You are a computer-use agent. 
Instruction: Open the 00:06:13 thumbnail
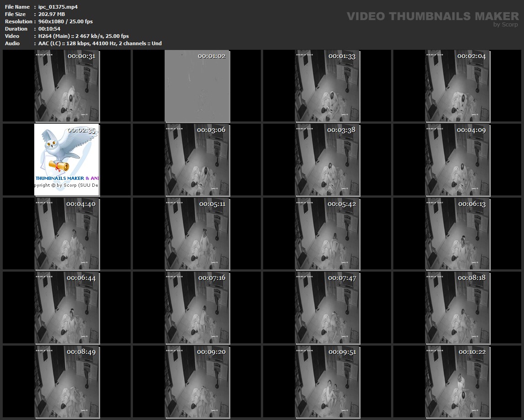pos(457,234)
